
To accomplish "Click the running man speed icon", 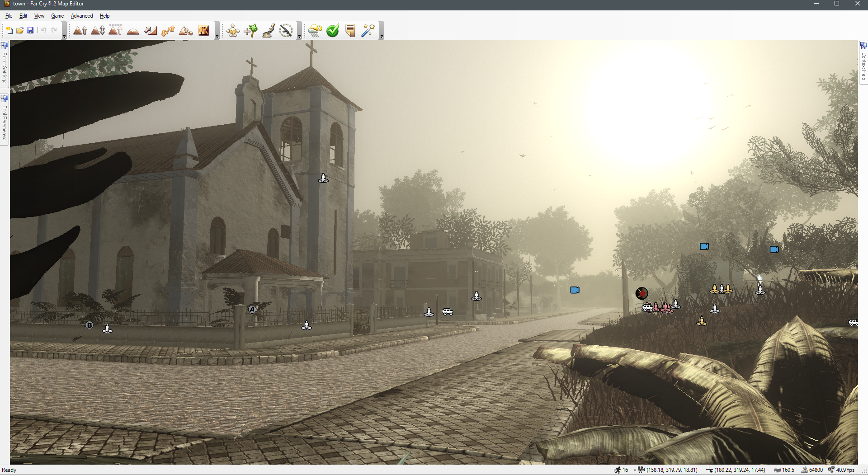I will pos(618,470).
